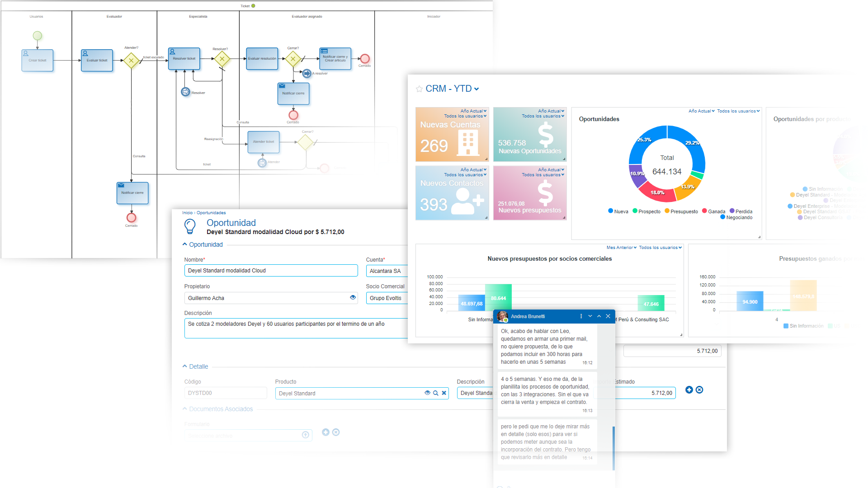This screenshot has width=868, height=488.
Task: Add a detail row with plus beside Importe Estimado
Action: [689, 389]
